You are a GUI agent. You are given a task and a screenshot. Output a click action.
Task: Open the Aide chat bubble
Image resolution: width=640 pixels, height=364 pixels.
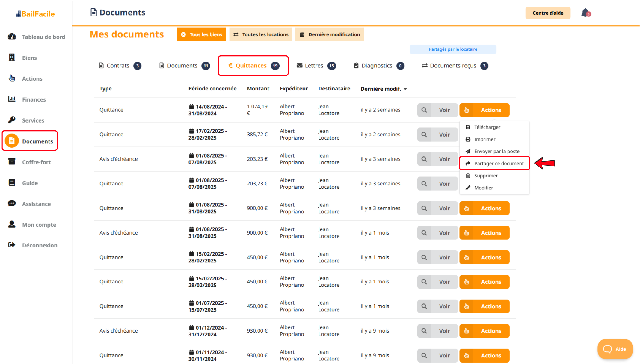click(x=615, y=349)
